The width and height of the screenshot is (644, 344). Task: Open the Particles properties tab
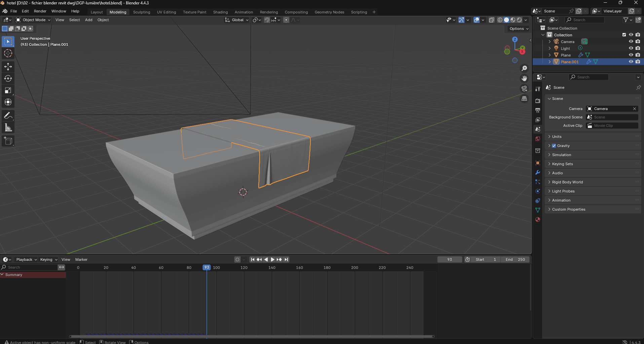coord(538,182)
